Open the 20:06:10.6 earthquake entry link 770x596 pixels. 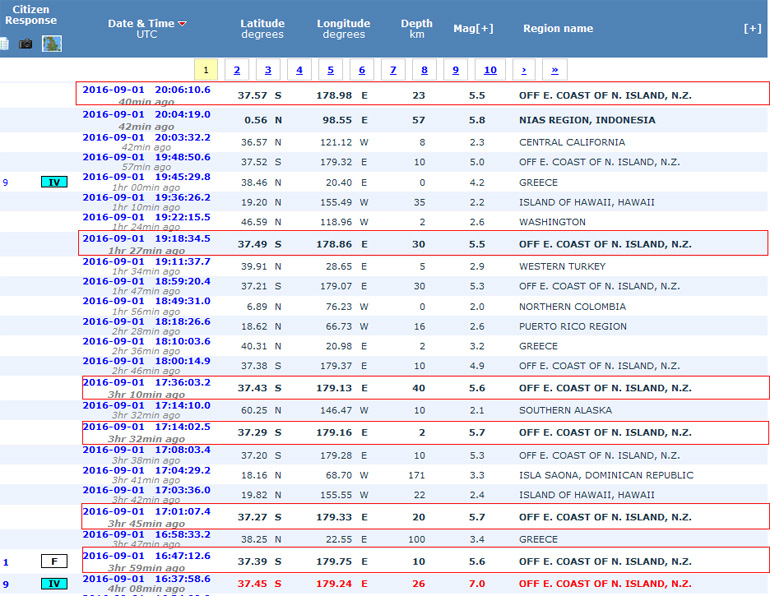(146, 89)
